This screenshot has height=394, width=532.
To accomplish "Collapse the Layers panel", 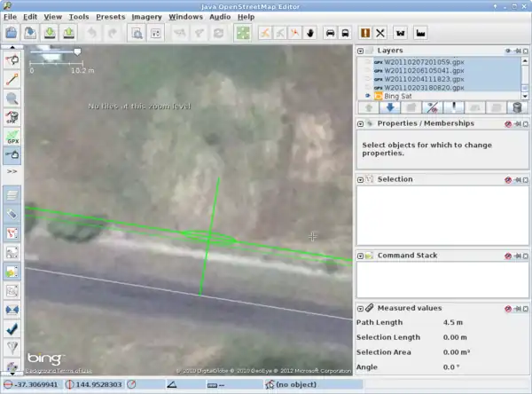I will [361, 51].
